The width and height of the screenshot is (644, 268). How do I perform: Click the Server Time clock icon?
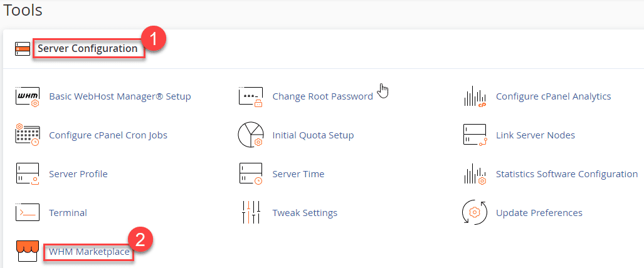pyautogui.click(x=251, y=173)
